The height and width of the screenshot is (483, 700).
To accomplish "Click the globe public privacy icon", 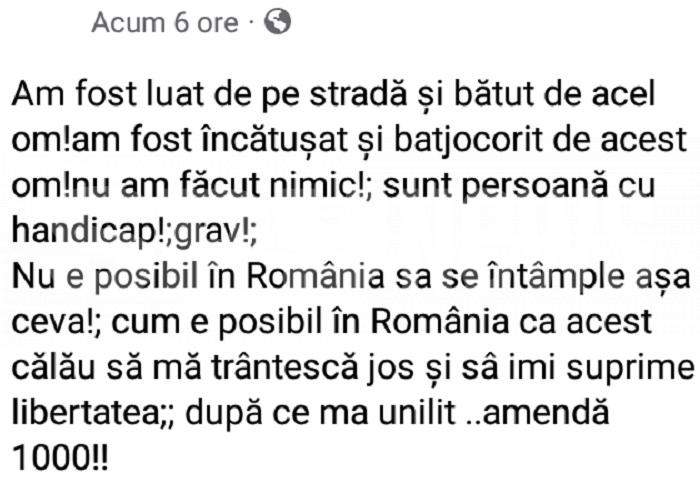I will [279, 23].
